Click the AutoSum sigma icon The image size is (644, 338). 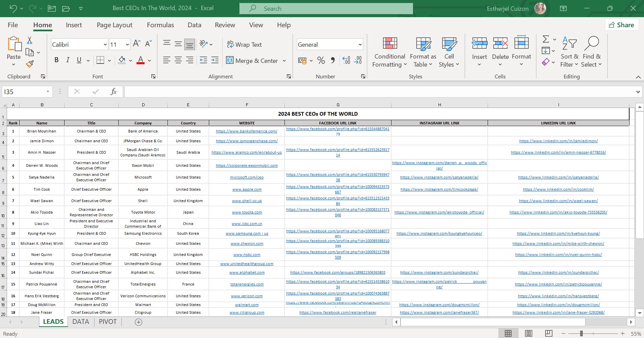point(546,39)
